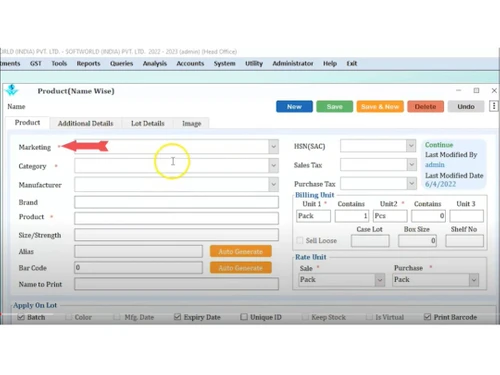Toggle the Batch checkbox
500x375 pixels.
tap(21, 317)
